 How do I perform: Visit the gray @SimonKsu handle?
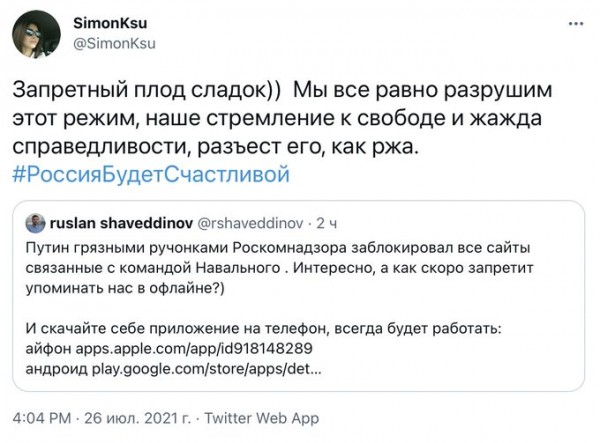coord(114,44)
